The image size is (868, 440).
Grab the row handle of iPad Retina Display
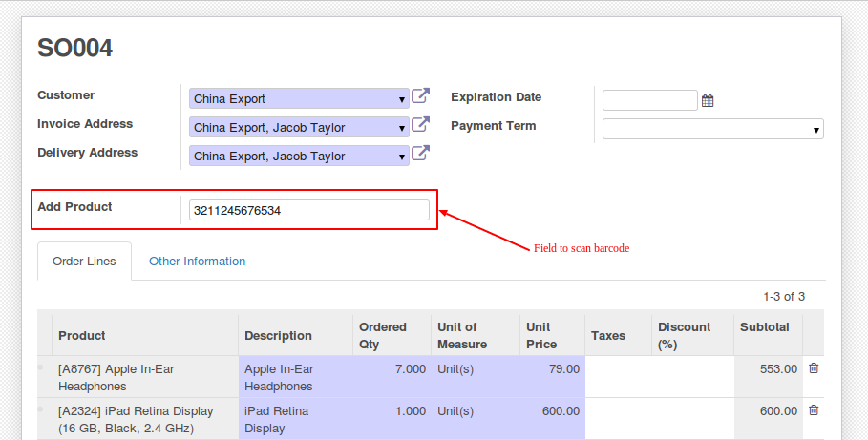[40, 409]
